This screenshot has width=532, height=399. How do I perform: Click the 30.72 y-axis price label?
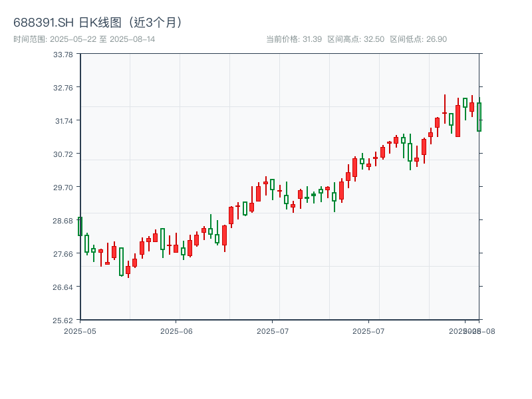coord(63,154)
